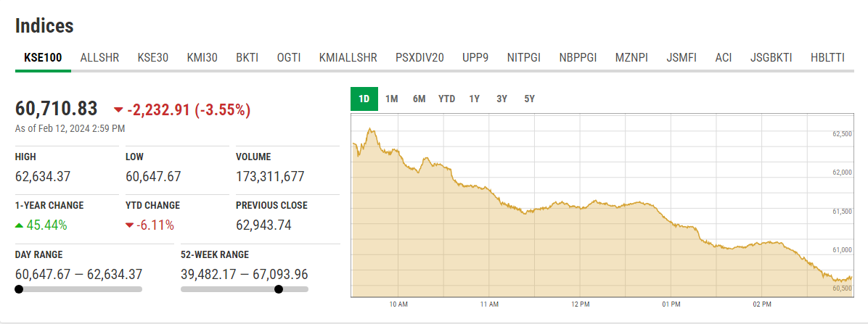Switch the chart to 6M range
Viewport: 868px width, 324px height.
pyautogui.click(x=419, y=99)
